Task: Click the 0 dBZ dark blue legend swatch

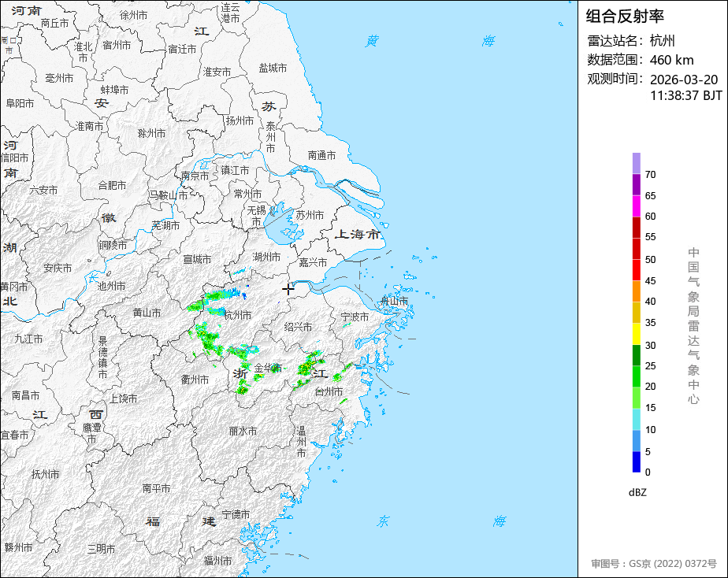Action: [636, 462]
